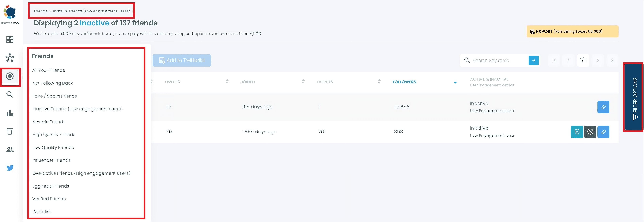Click the magnifier search sidebar icon

[x=10, y=94]
